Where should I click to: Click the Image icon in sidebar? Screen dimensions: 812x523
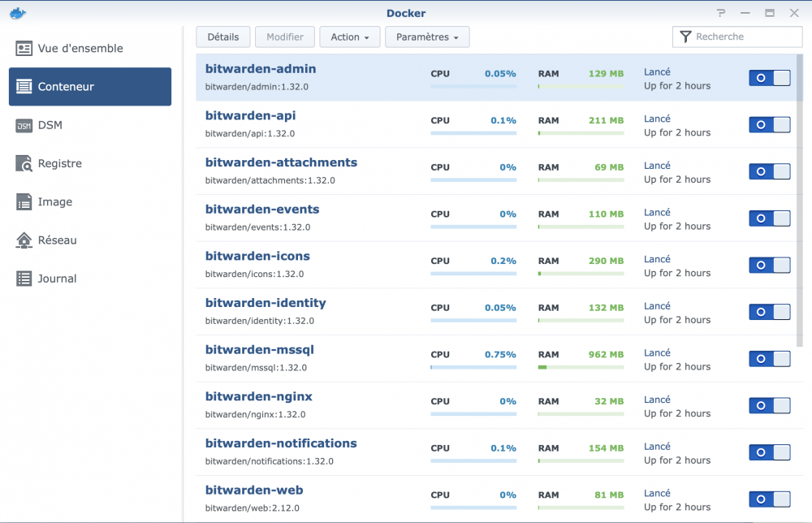click(24, 201)
